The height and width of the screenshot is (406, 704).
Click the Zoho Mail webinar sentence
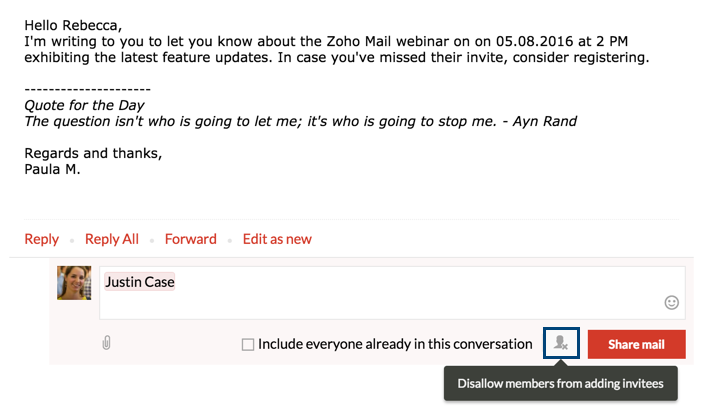click(x=330, y=40)
